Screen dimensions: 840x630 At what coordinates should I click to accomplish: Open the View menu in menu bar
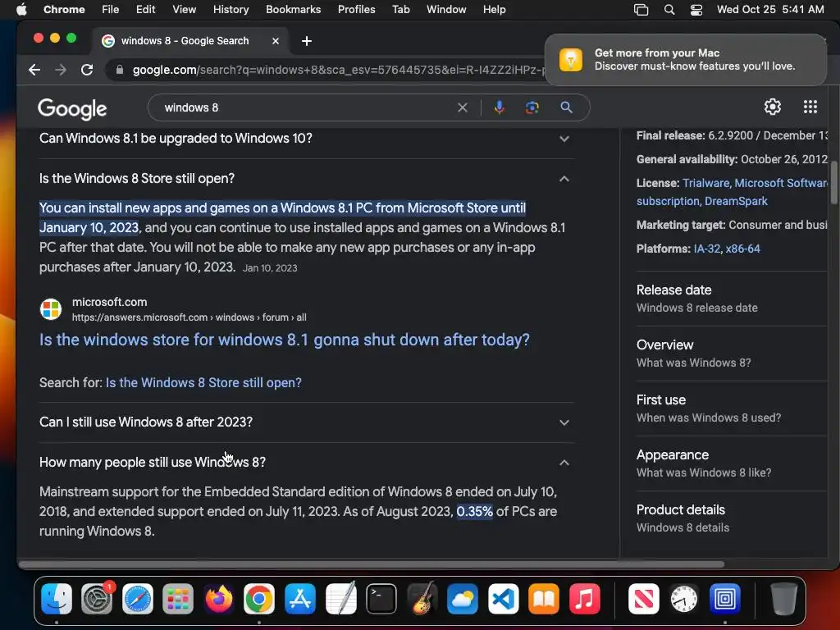click(x=185, y=10)
